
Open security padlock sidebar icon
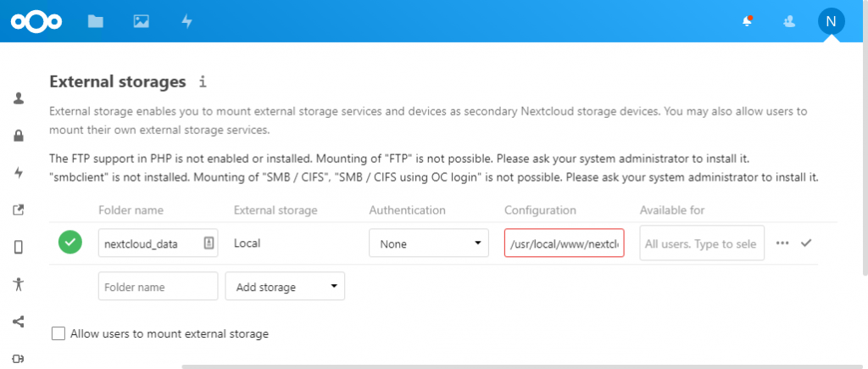pyautogui.click(x=19, y=136)
